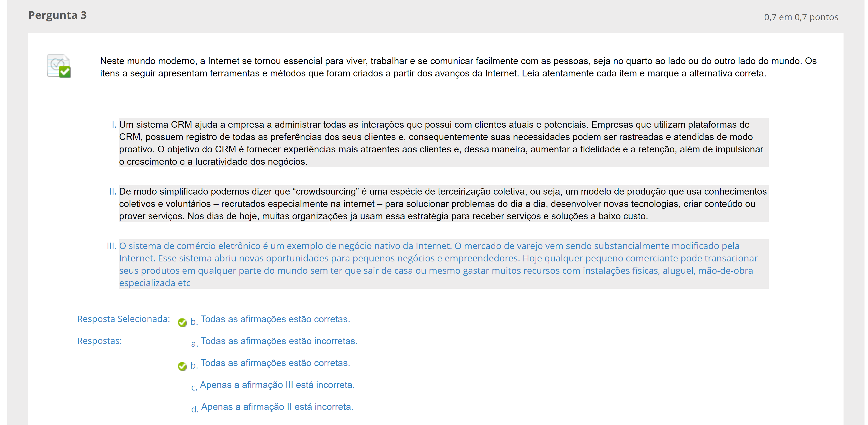Click green check beside answer option b in list
The width and height of the screenshot is (868, 425).
tap(182, 366)
